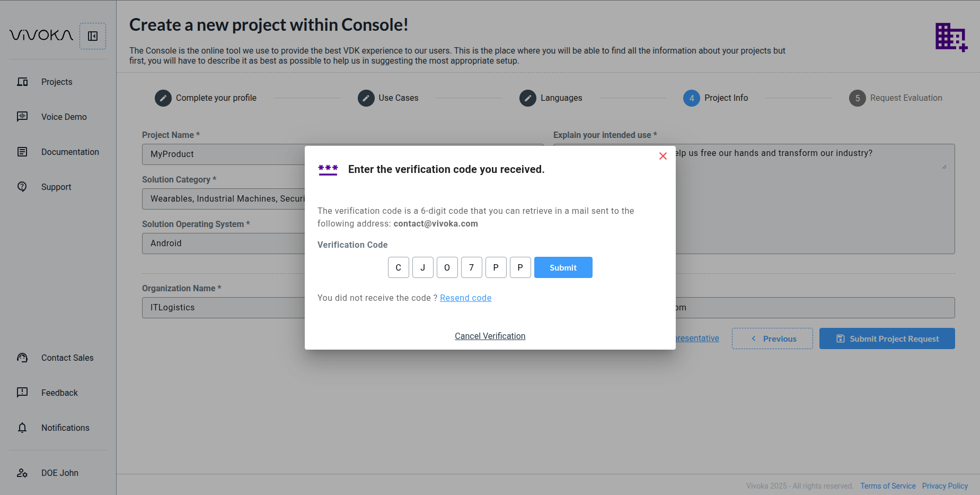Open Terms of Service footer link

click(888, 486)
